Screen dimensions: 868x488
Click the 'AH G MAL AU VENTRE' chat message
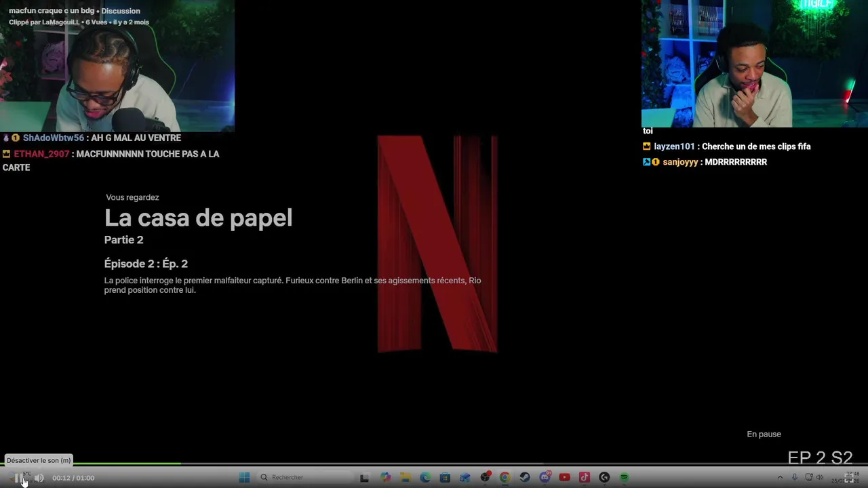pos(136,138)
